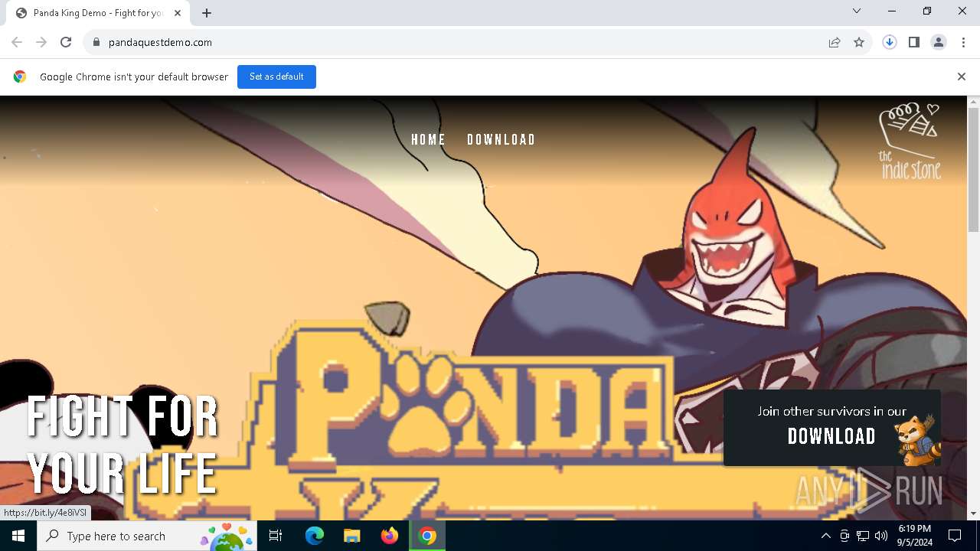
Task: Launch Firefox from the taskbar
Action: [x=390, y=536]
